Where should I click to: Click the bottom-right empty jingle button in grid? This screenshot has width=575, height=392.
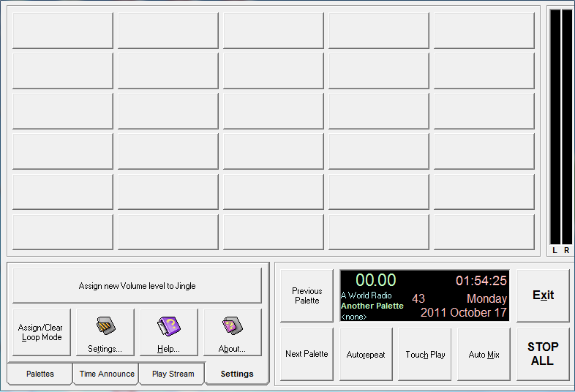click(x=484, y=232)
